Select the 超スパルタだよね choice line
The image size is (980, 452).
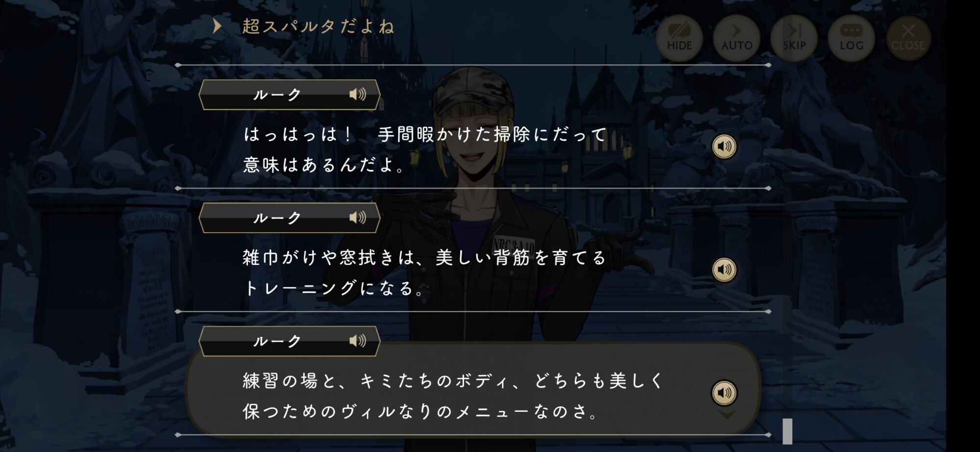318,26
